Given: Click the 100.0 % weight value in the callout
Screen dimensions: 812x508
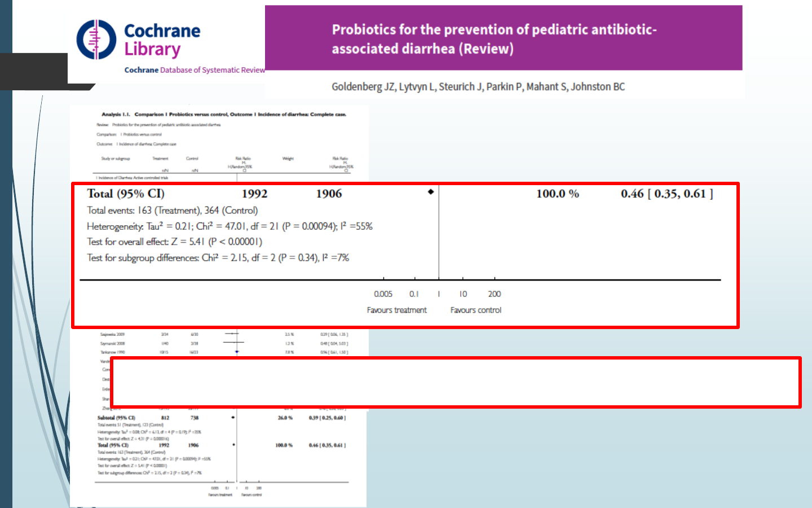Looking at the screenshot, I should 557,194.
